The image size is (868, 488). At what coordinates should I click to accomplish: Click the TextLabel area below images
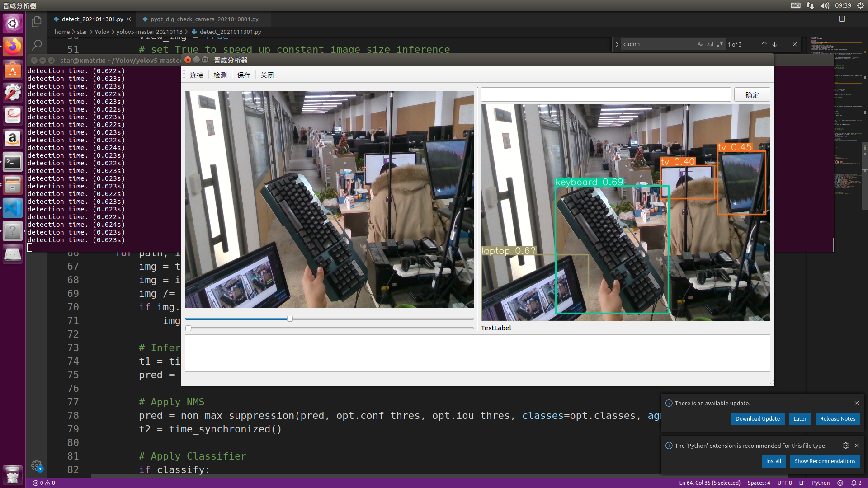(495, 328)
